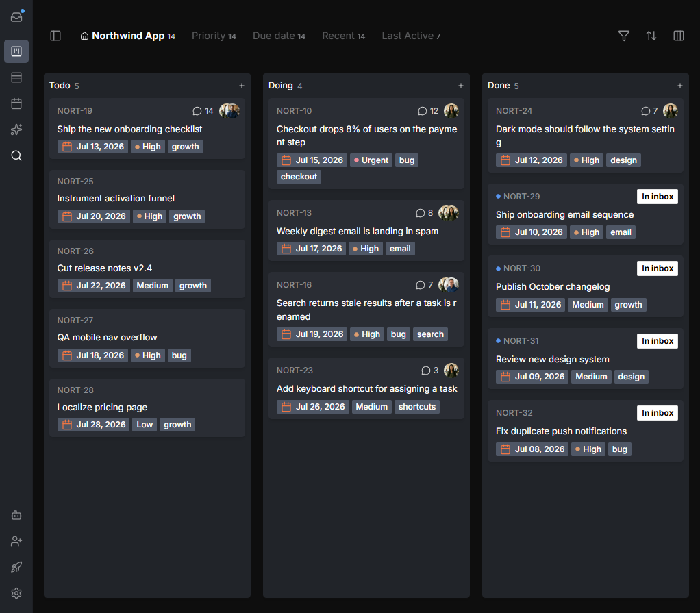Open settings gear in sidebar
Screen dimensions: 700x613
pyautogui.click(x=16, y=593)
